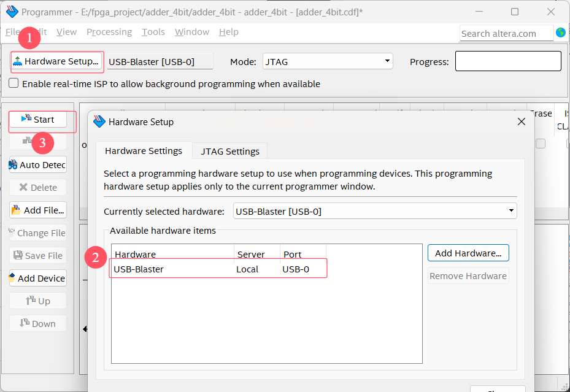Click Save File button
This screenshot has width=570, height=392.
[38, 256]
